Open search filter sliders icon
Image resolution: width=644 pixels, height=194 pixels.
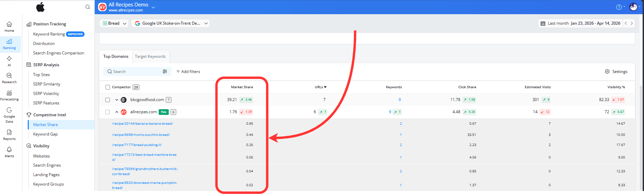pos(165,71)
